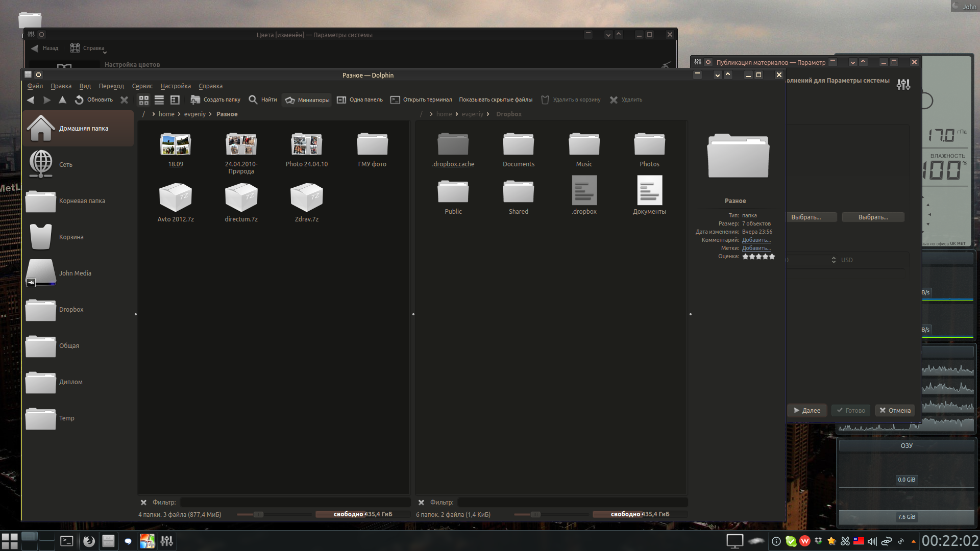Add a comment via Комментарий Добавить link

click(756, 240)
